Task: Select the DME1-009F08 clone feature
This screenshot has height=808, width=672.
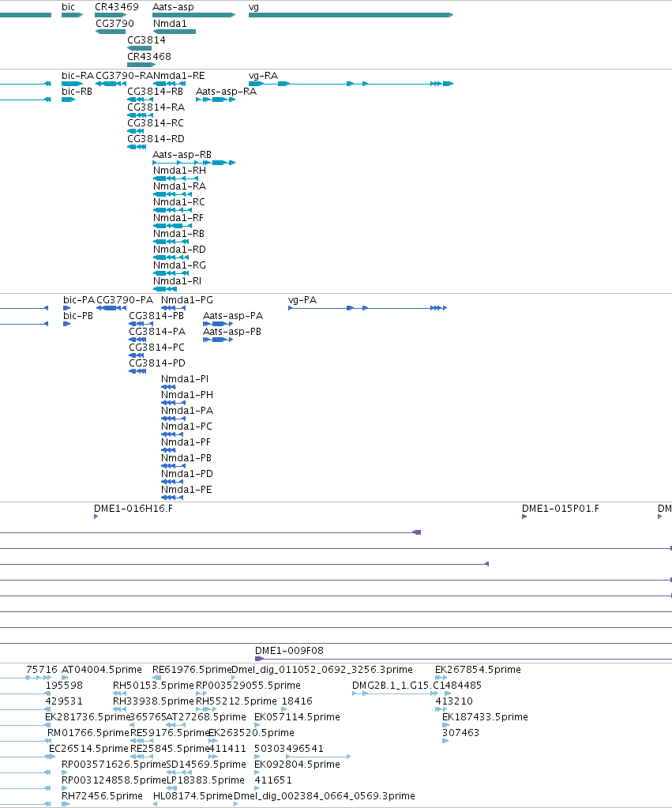Action: tap(464, 659)
